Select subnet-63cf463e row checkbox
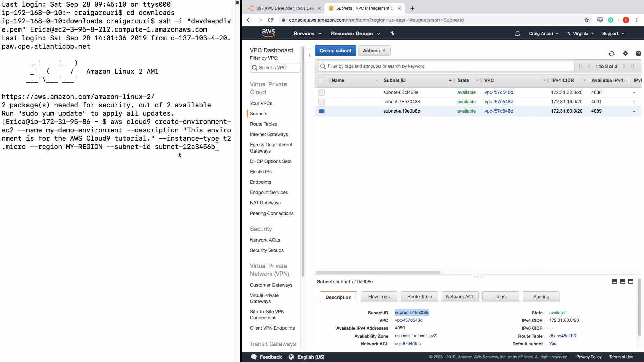 tap(321, 92)
